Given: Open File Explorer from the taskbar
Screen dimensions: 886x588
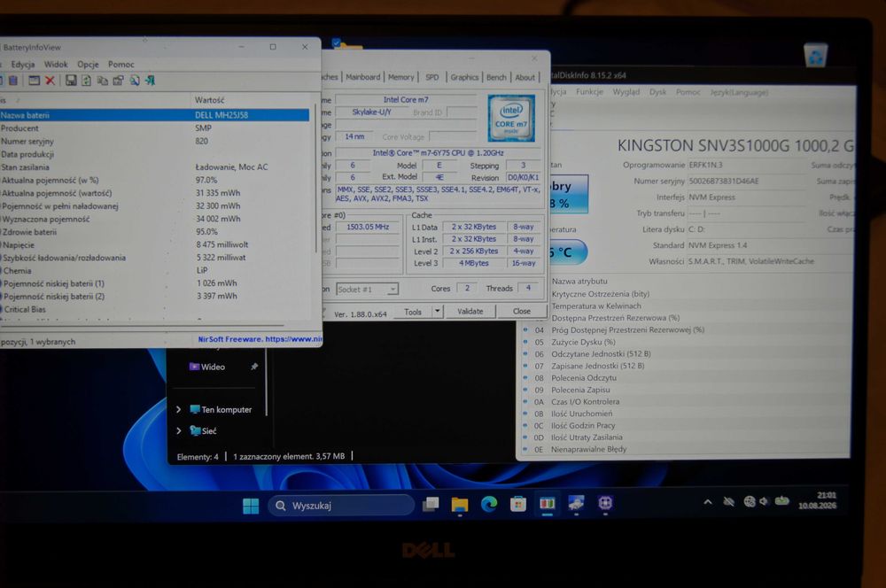Looking at the screenshot, I should (x=460, y=504).
